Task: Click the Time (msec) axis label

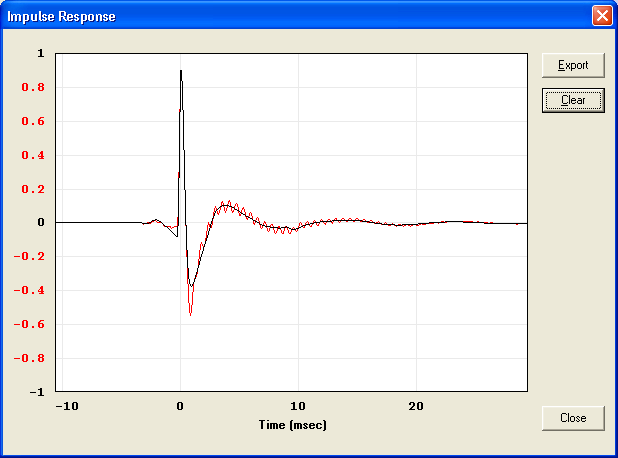Action: coord(292,425)
